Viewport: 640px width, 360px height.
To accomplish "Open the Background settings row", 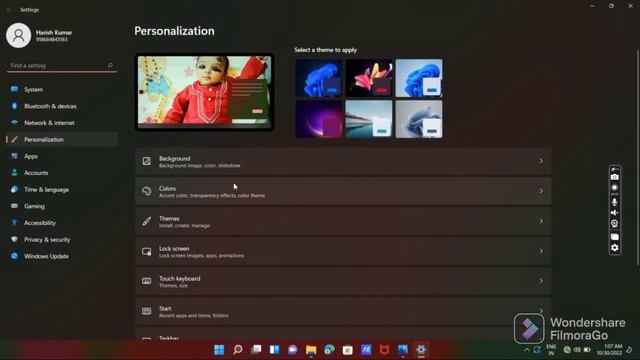I will point(343,161).
